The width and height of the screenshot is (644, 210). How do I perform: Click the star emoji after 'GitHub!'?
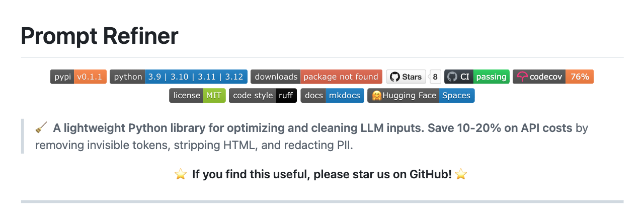point(461,175)
